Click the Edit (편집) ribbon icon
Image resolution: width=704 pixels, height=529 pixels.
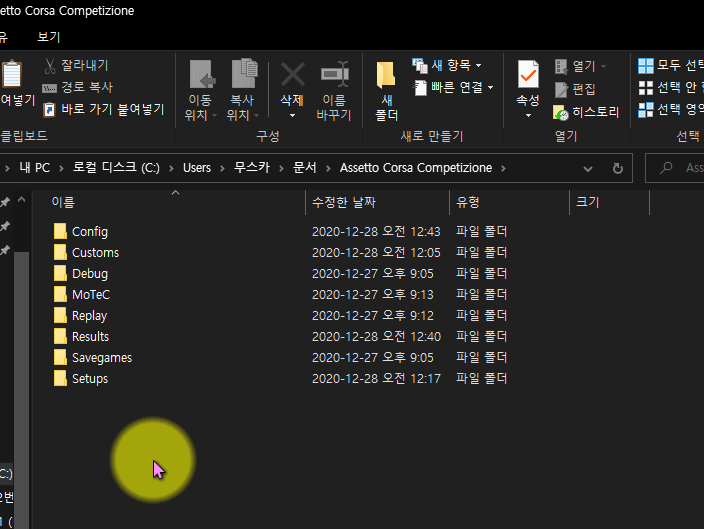click(561, 89)
